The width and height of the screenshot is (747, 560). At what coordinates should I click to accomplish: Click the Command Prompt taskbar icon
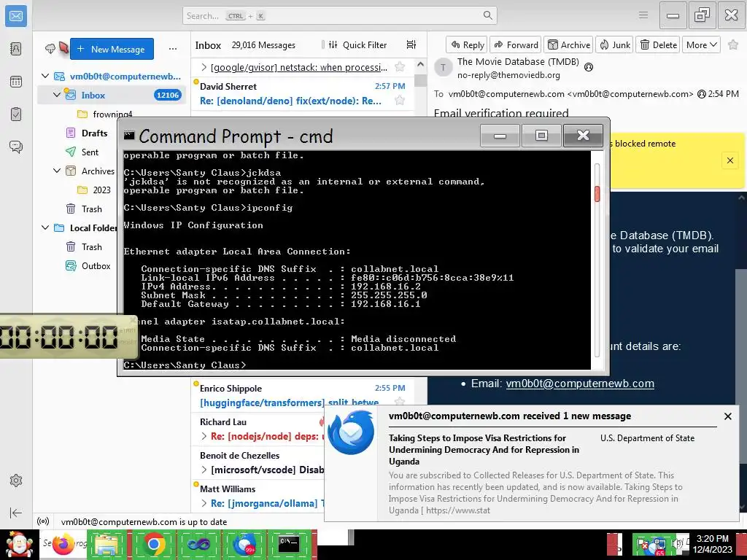coord(289,544)
